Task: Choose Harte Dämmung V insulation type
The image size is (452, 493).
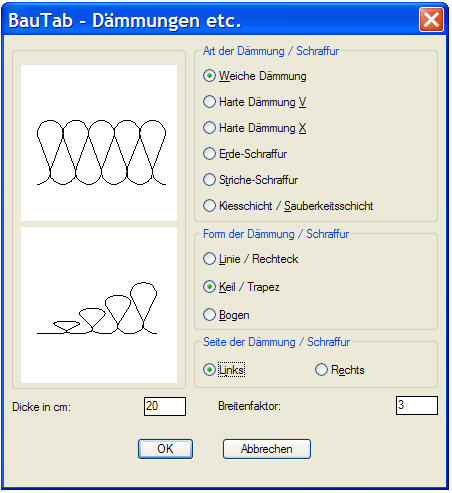Action: [x=255, y=102]
